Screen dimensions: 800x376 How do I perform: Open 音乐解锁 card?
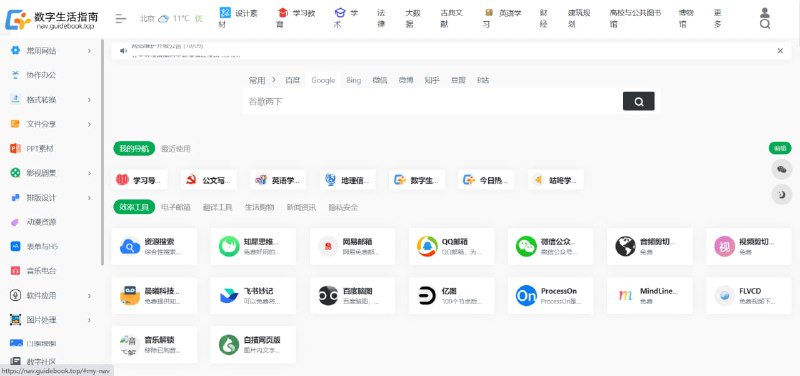click(x=154, y=344)
